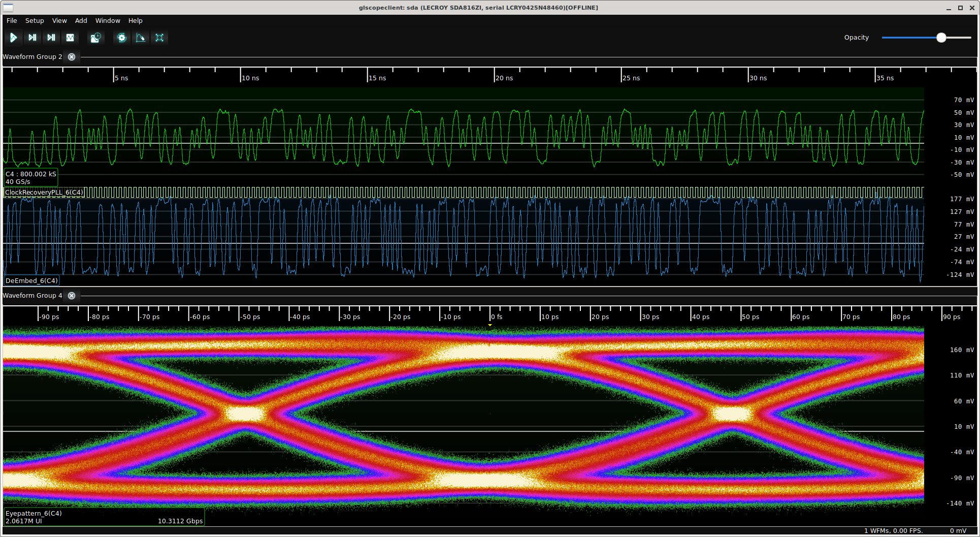The image size is (980, 537).
Task: Click the 1 WFMs, 0.00 FPS status
Action: coord(893,531)
